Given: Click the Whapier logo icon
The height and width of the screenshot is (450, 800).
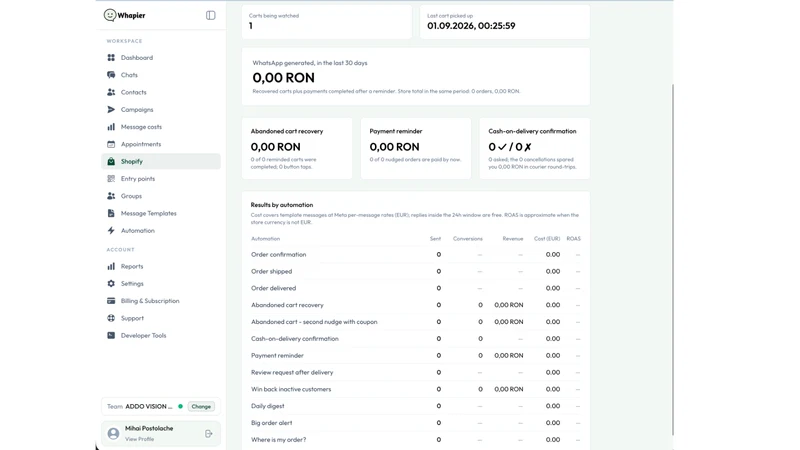Looking at the screenshot, I should tap(110, 15).
